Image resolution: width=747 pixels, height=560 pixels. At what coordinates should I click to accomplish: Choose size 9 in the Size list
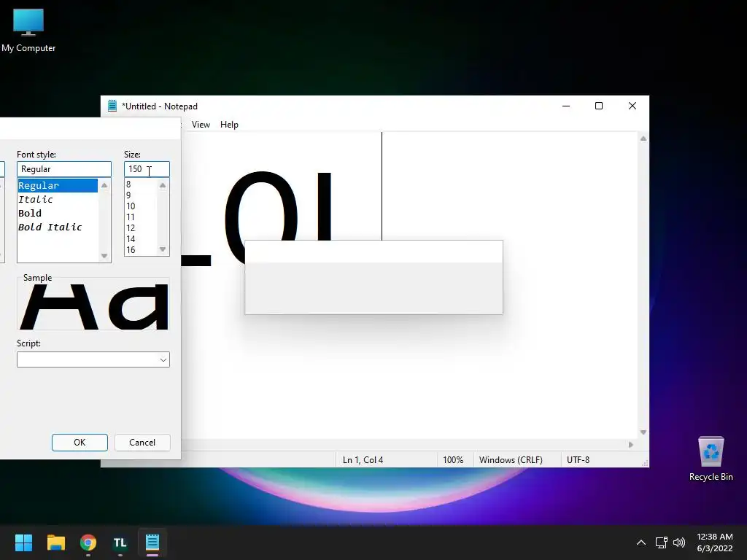141,195
